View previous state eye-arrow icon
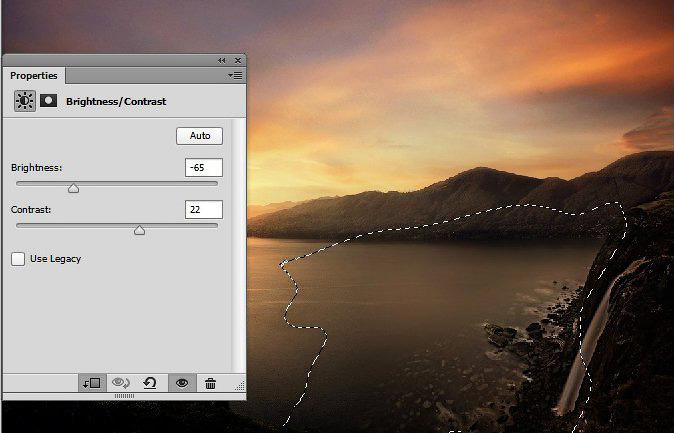The width and height of the screenshot is (674, 433). click(x=121, y=383)
